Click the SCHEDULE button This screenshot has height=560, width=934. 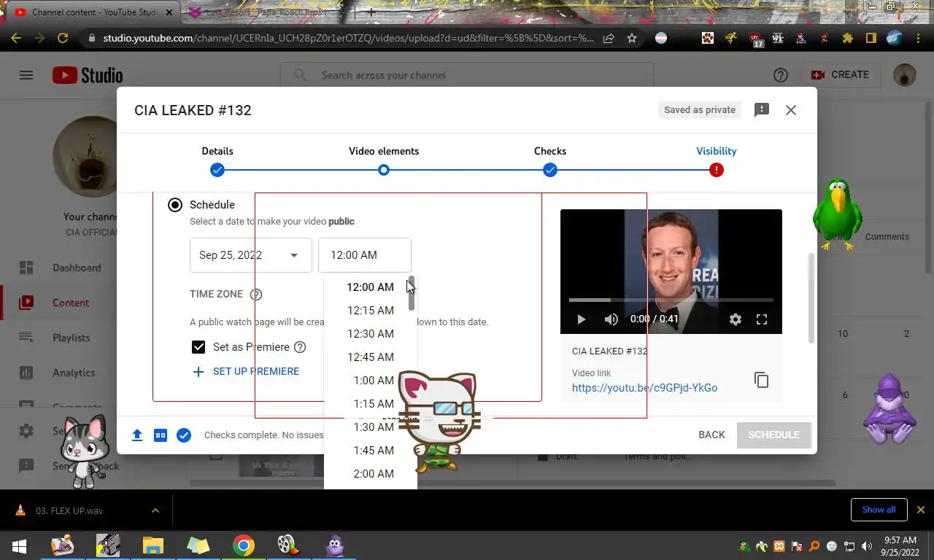pos(773,435)
